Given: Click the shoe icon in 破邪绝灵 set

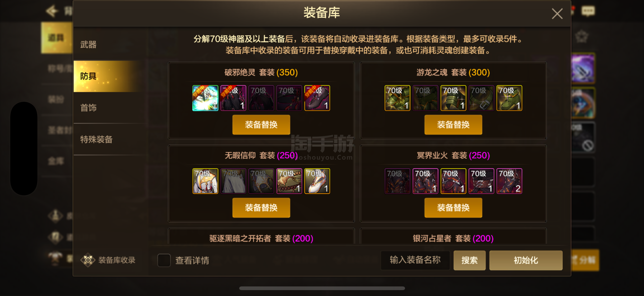Looking at the screenshot, I should 317,98.
